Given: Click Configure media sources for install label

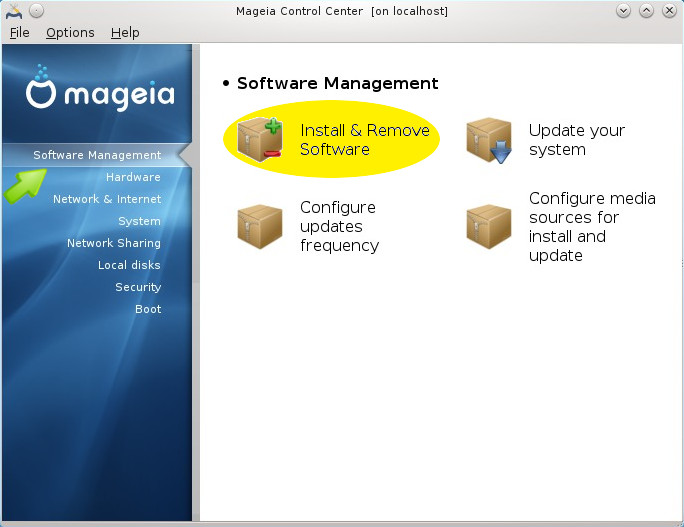Looking at the screenshot, I should tap(592, 226).
